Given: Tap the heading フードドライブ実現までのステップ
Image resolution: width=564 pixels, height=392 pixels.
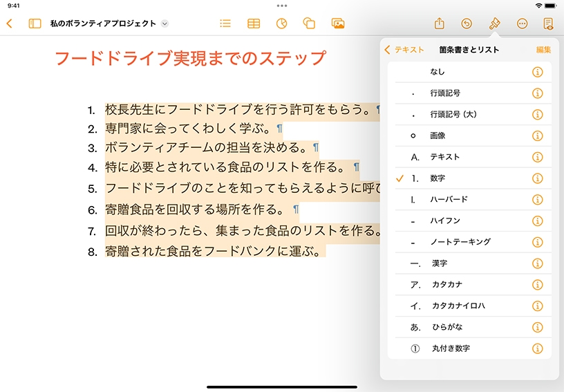Looking at the screenshot, I should (x=189, y=58).
